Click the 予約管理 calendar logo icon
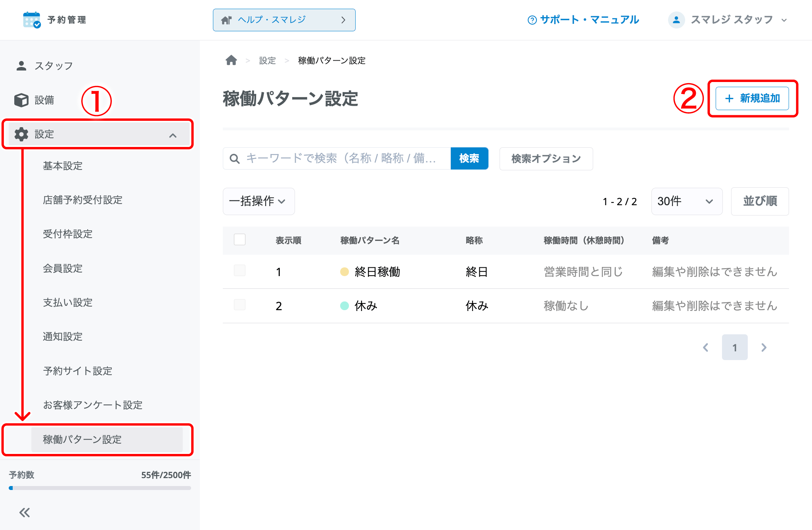The height and width of the screenshot is (530, 812). pos(32,20)
